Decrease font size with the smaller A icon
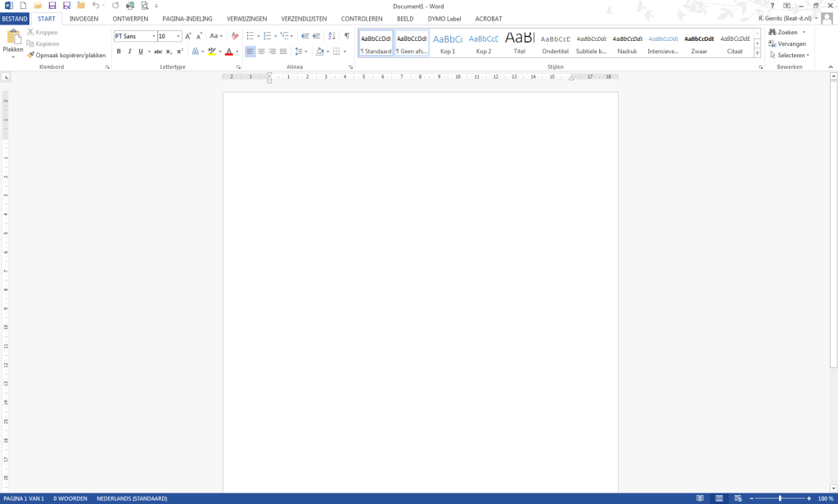Screen dimensions: 838x504 point(199,36)
